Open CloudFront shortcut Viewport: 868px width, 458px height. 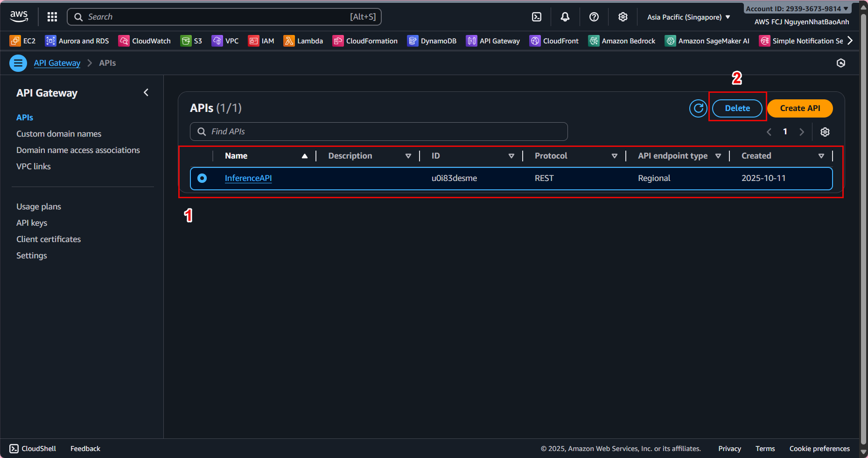[554, 41]
